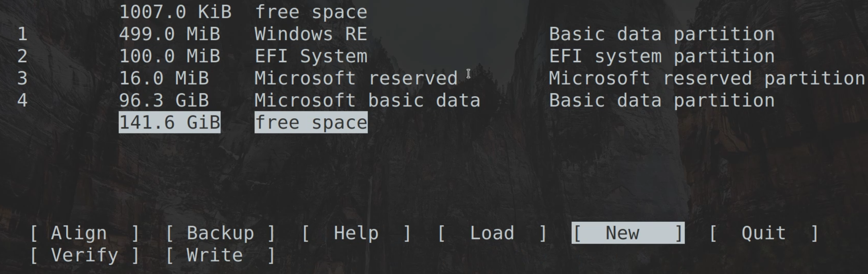Click the highlighted 141.6 GiB size

(169, 123)
